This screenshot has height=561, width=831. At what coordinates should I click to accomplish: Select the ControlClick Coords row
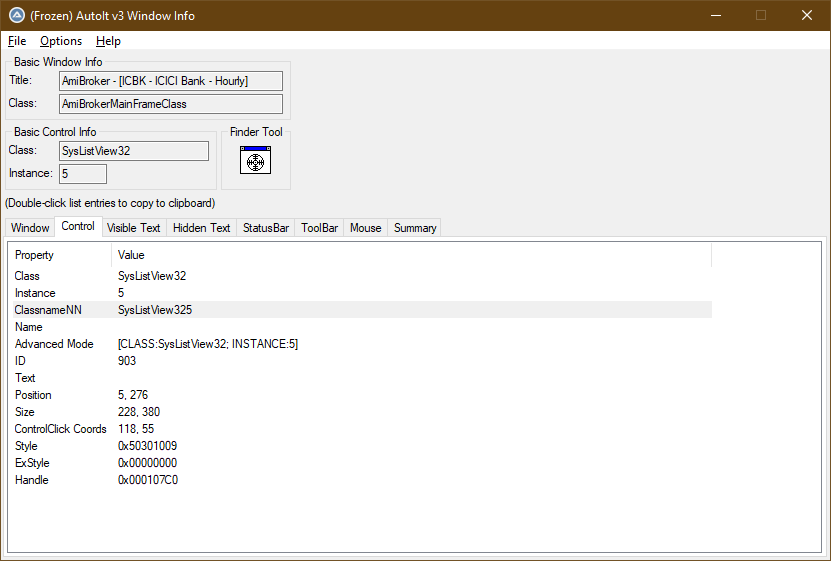tap(362, 429)
